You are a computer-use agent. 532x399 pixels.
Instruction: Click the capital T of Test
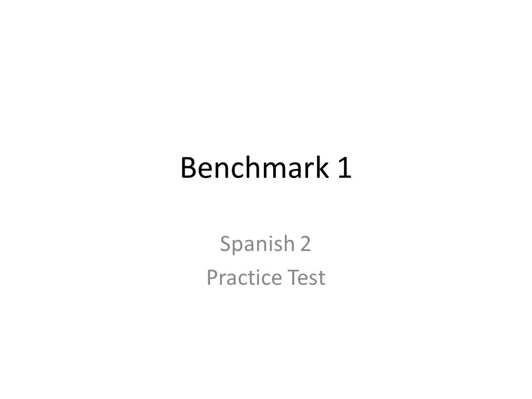click(x=294, y=278)
